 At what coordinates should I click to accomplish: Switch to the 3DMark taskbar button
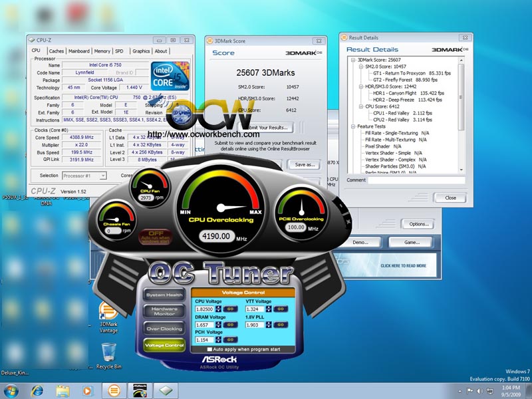(114, 391)
